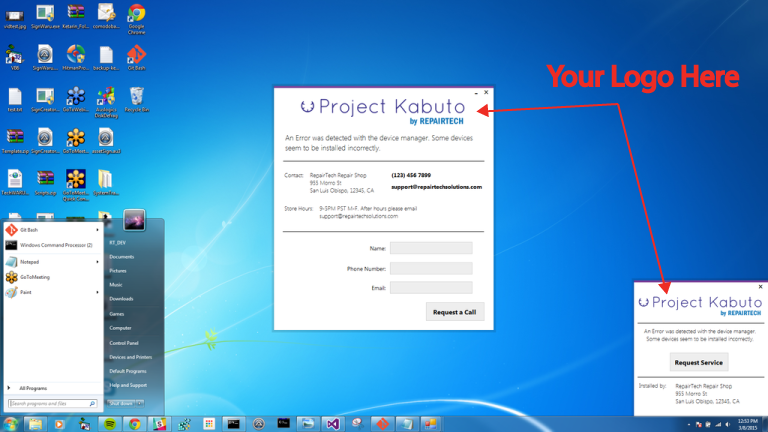Image resolution: width=768 pixels, height=432 pixels.
Task: Expand Git Bash jump list arrow
Action: tap(97, 230)
